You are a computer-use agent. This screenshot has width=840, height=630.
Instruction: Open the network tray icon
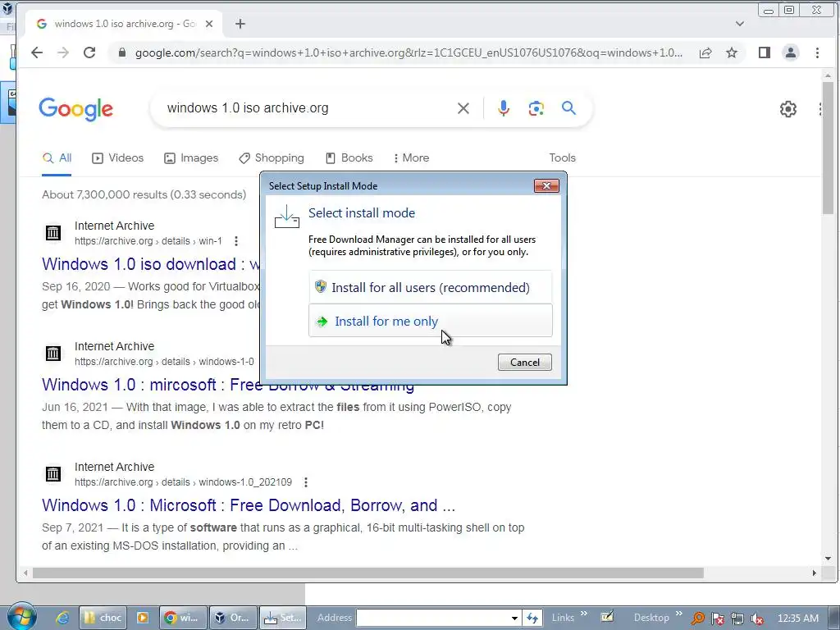pos(737,619)
